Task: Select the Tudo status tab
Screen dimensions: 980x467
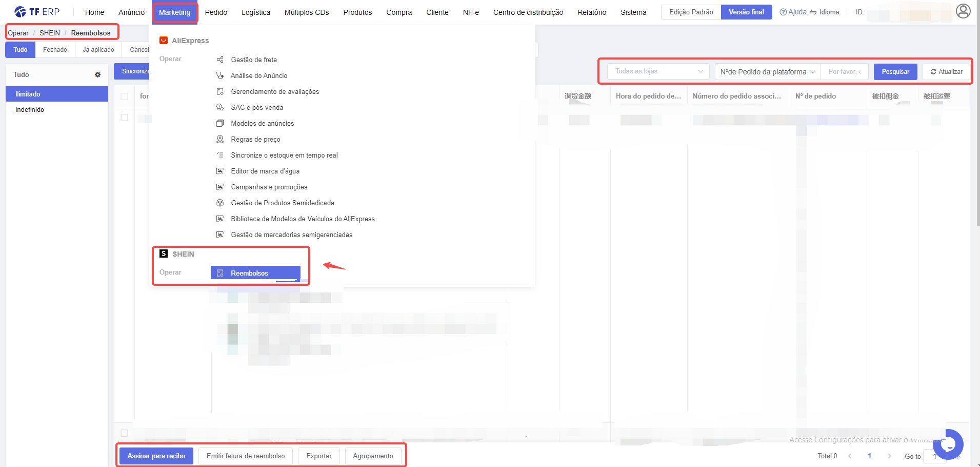Action: 21,50
